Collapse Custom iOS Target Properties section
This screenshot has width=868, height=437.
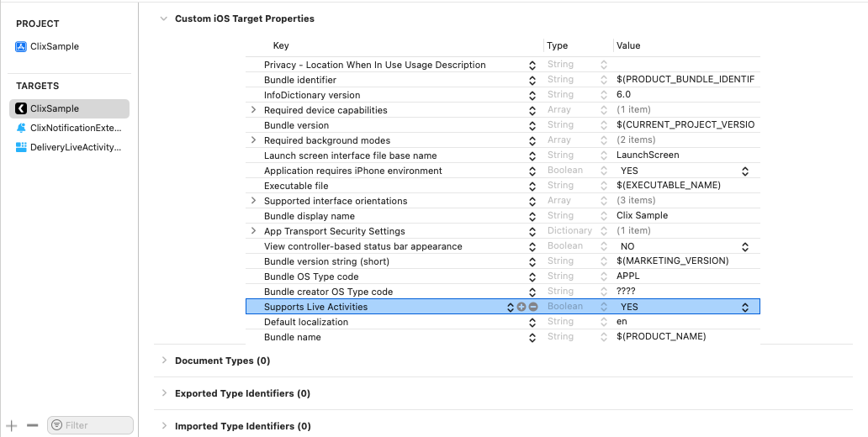(163, 18)
